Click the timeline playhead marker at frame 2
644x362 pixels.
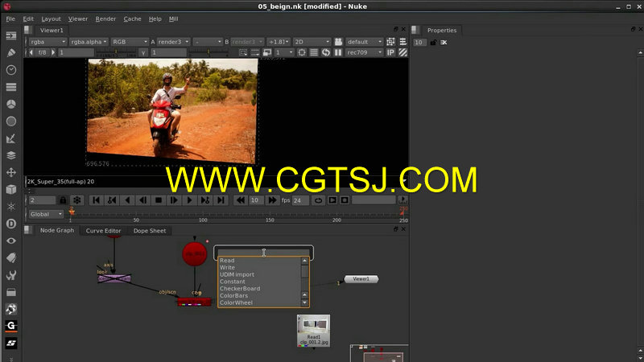[72, 212]
